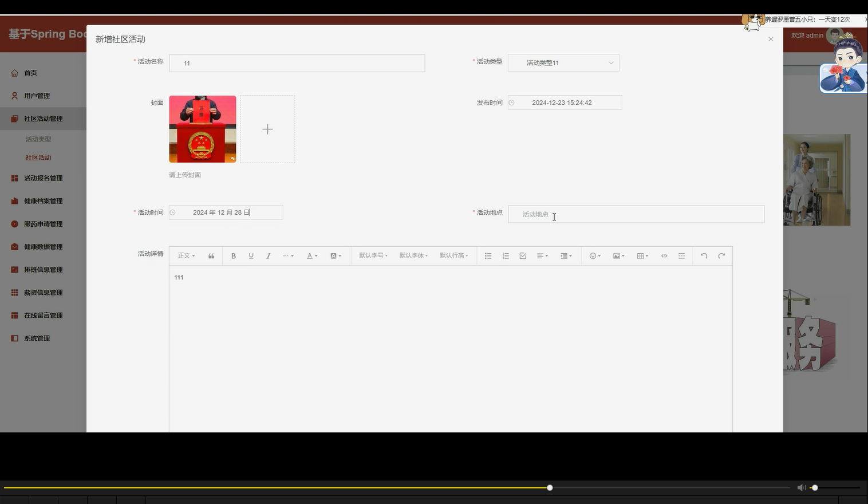Open 默认行高 line height dropdown

(453, 256)
